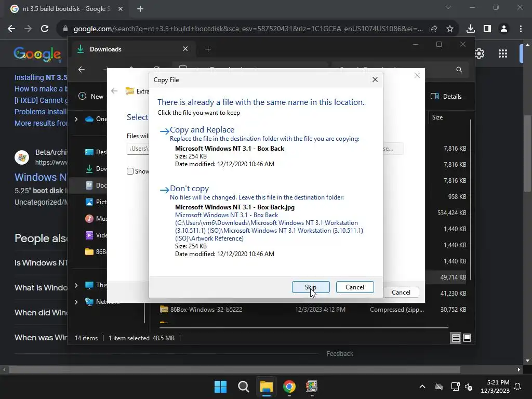Open Chrome profile icon

[504, 29]
